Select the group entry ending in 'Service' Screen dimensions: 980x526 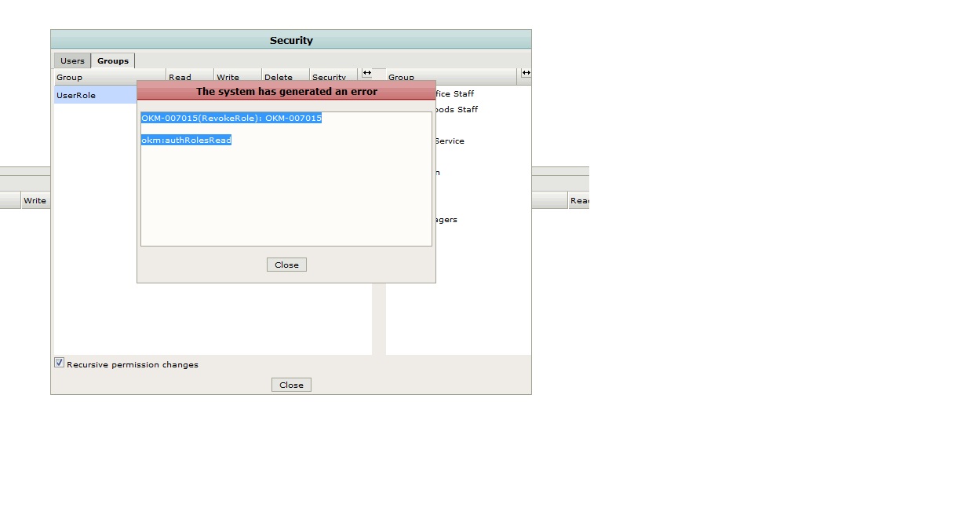450,141
